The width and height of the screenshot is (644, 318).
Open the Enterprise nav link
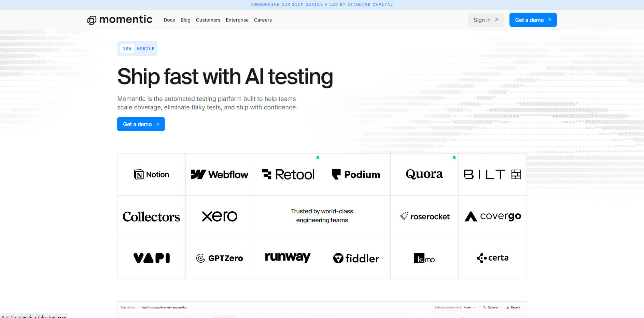coord(237,20)
